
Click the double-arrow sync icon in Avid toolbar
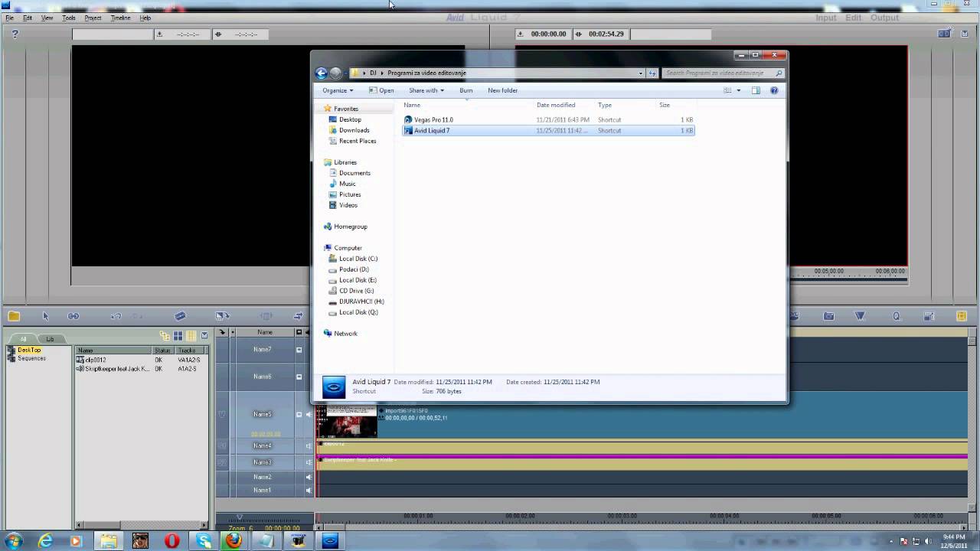coord(298,316)
